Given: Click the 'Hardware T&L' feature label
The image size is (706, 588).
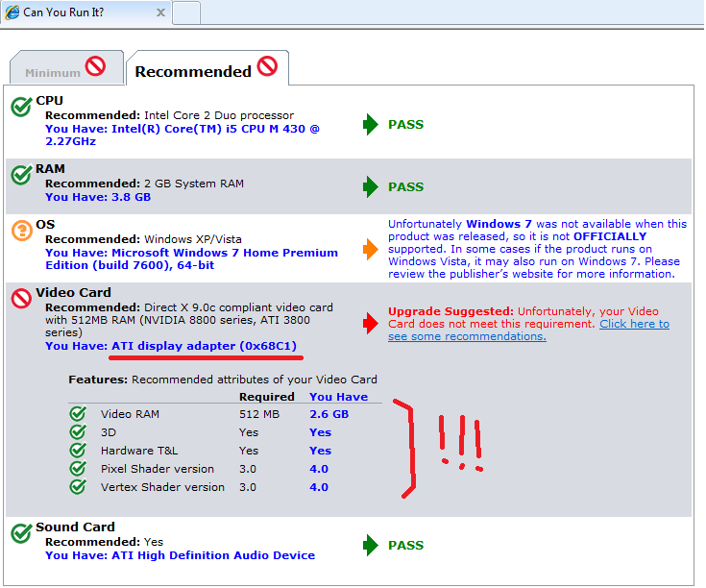Looking at the screenshot, I should coord(139,451).
